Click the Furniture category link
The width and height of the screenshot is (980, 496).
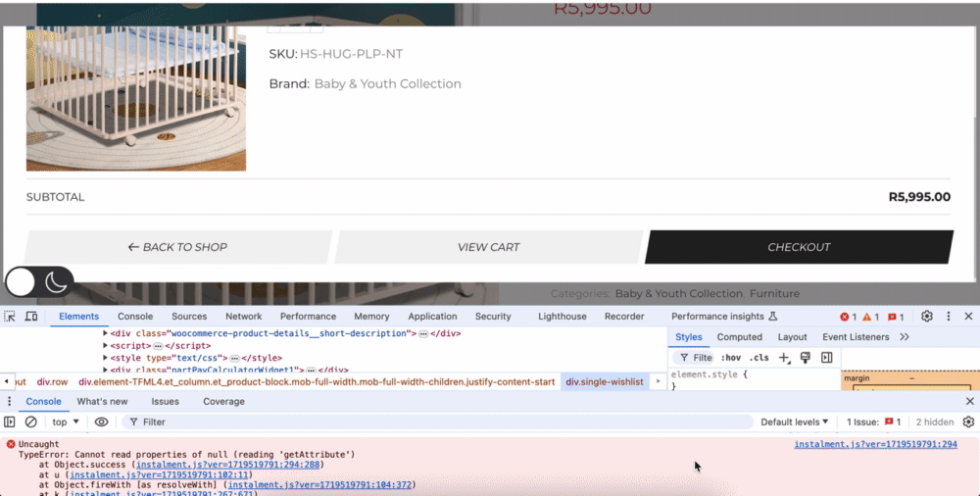tap(774, 293)
